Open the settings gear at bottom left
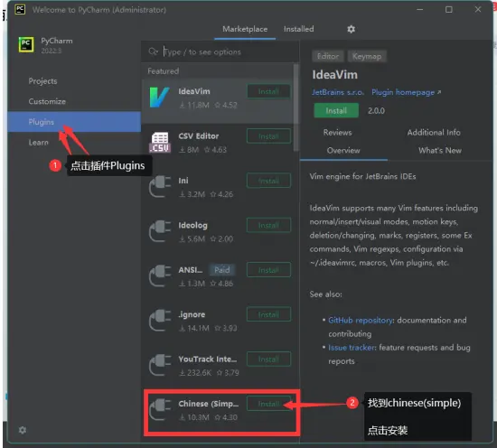Screen dimensions: 497x448 coord(23,430)
